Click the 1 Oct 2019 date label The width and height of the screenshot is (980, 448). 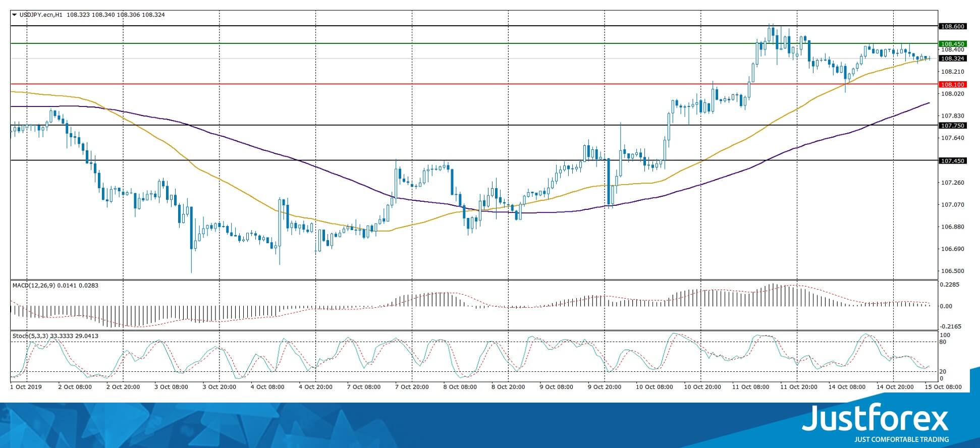(x=26, y=387)
